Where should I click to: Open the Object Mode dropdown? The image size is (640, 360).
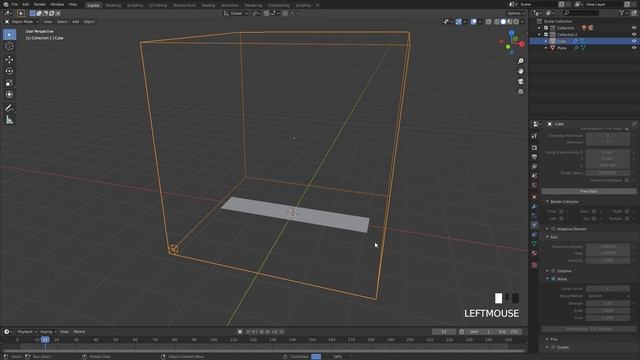click(x=22, y=22)
